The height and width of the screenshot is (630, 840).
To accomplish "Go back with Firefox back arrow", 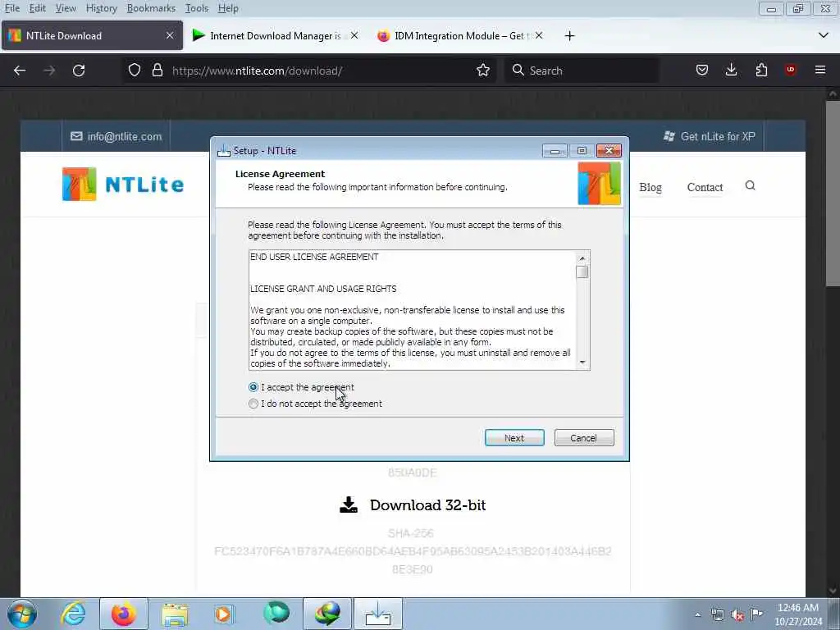I will tap(20, 71).
